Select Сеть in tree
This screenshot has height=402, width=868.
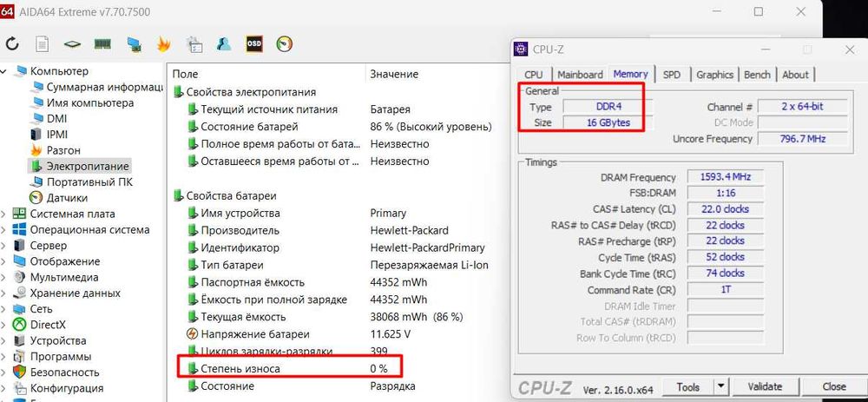(41, 309)
